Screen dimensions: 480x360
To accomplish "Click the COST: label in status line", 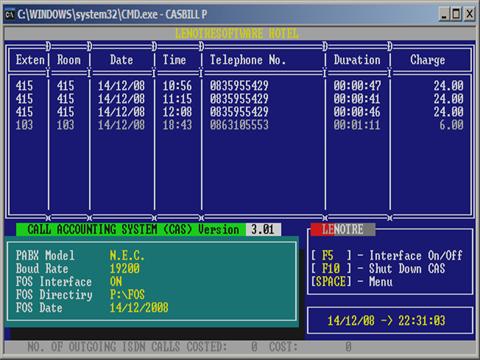I will (x=283, y=347).
